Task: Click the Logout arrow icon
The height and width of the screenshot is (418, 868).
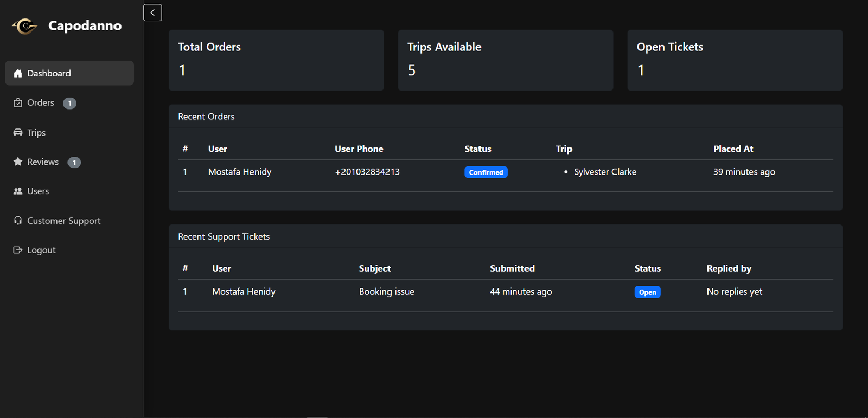Action: click(18, 250)
